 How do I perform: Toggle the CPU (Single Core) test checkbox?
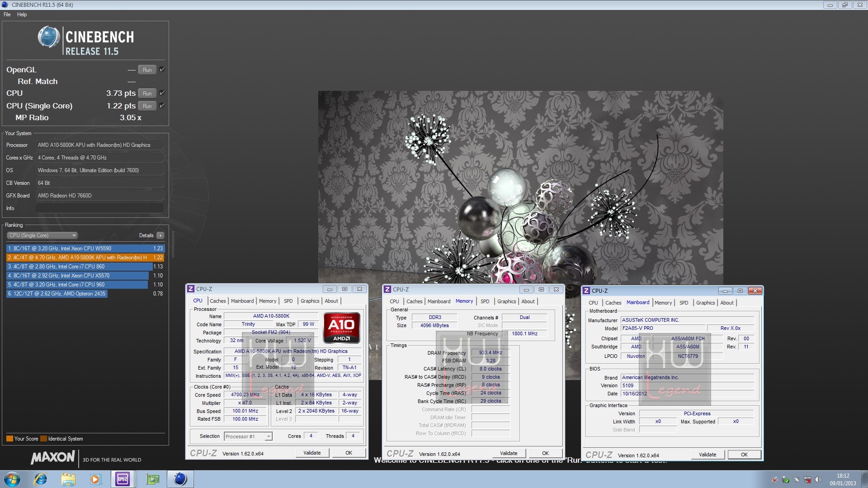[x=162, y=106]
